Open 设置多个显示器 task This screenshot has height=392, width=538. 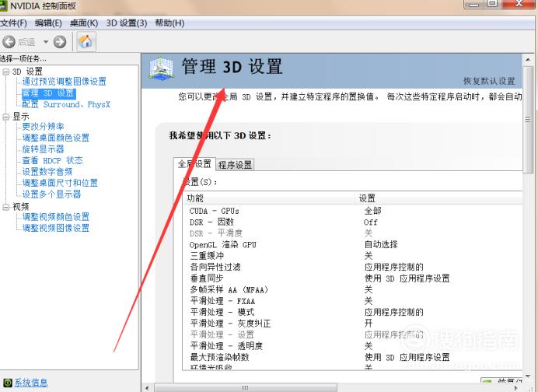[x=51, y=194]
